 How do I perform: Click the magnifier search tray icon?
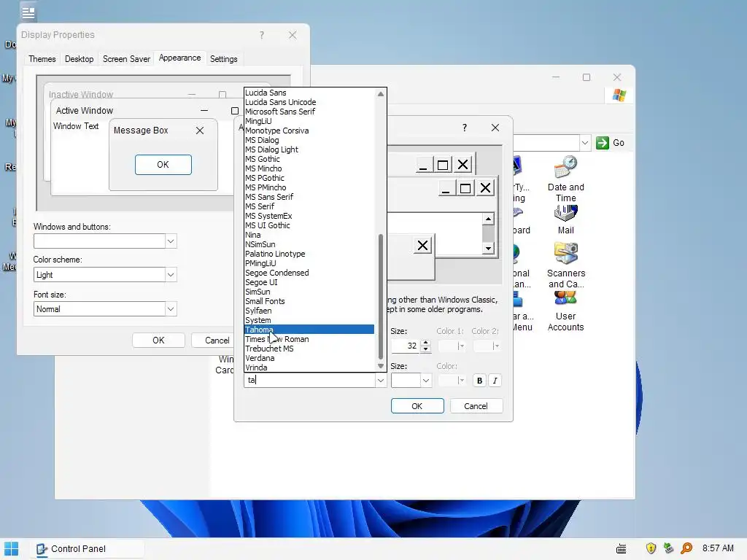[x=686, y=548]
